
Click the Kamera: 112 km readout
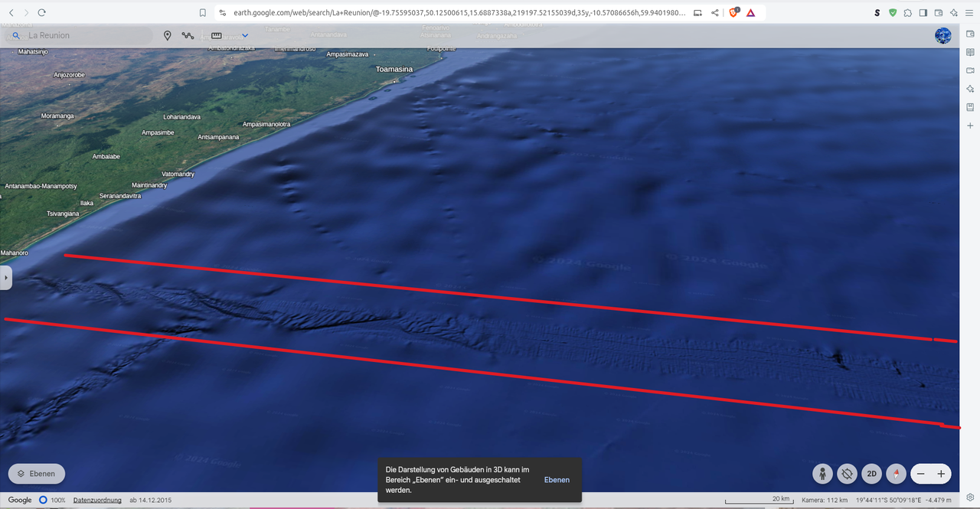click(x=824, y=500)
